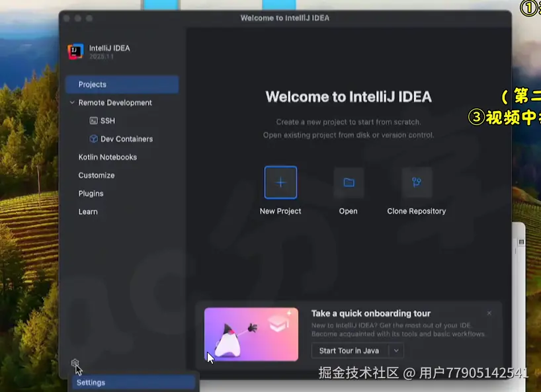This screenshot has width=541, height=392.
Task: Dismiss the onboarding tour banner
Action: pyautogui.click(x=489, y=313)
